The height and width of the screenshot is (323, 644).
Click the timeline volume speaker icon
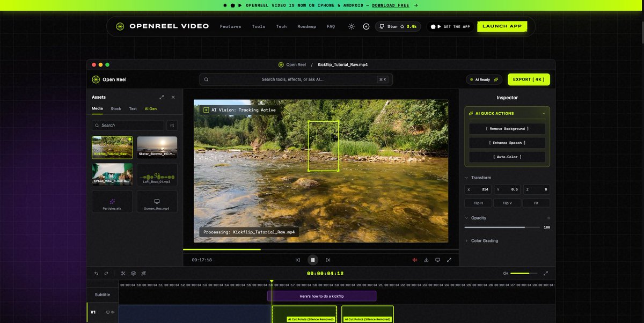(505, 273)
